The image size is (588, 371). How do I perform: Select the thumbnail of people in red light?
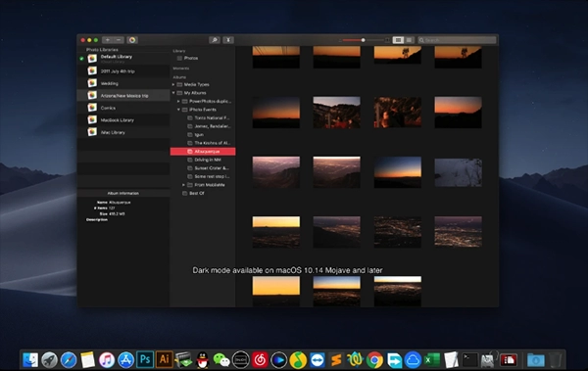coord(398,113)
